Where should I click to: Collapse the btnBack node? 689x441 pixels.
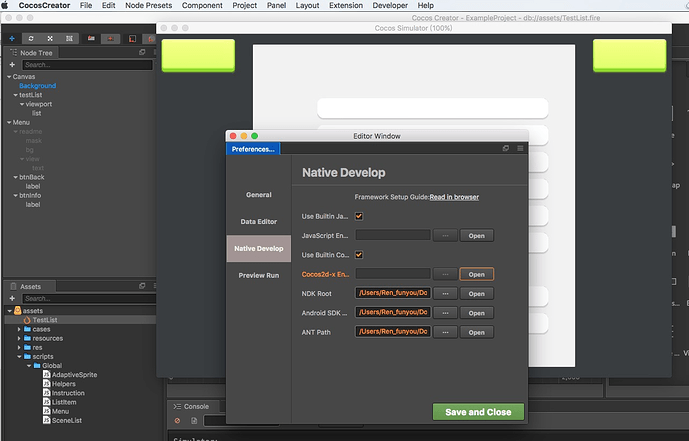tap(16, 177)
